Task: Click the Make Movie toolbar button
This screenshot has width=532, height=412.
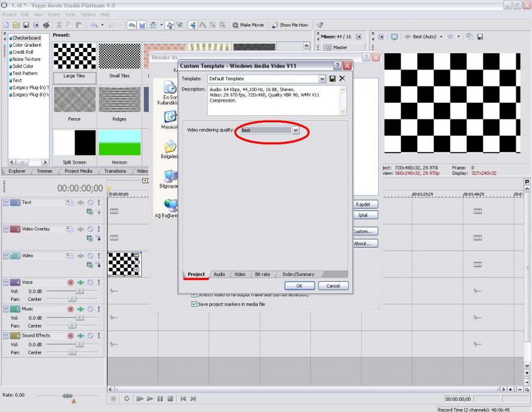Action: coord(248,25)
